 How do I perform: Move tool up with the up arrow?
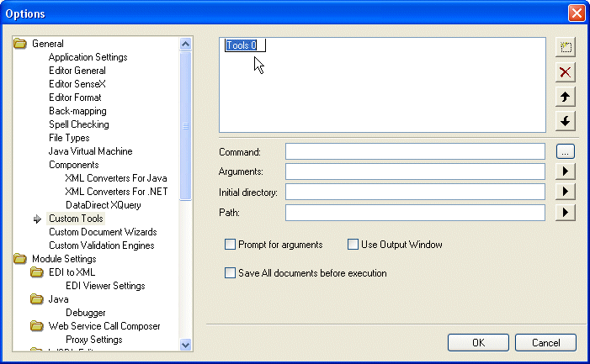coord(566,97)
